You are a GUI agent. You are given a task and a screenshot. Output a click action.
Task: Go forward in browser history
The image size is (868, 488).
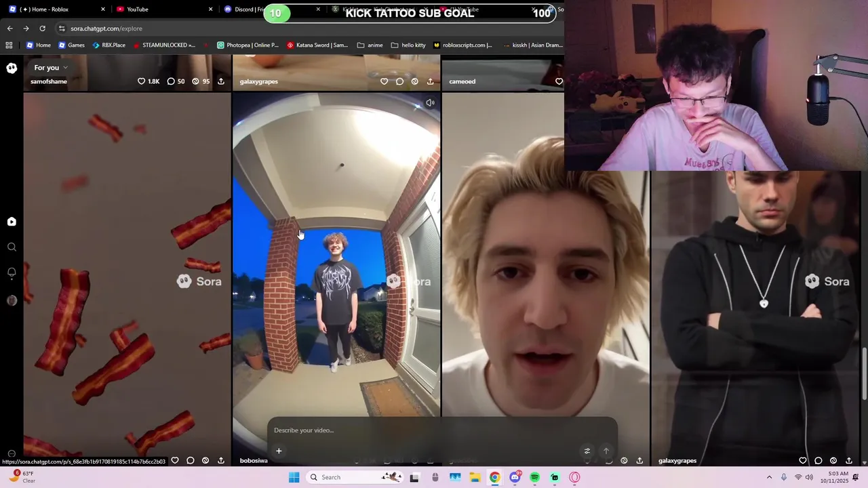pos(26,28)
